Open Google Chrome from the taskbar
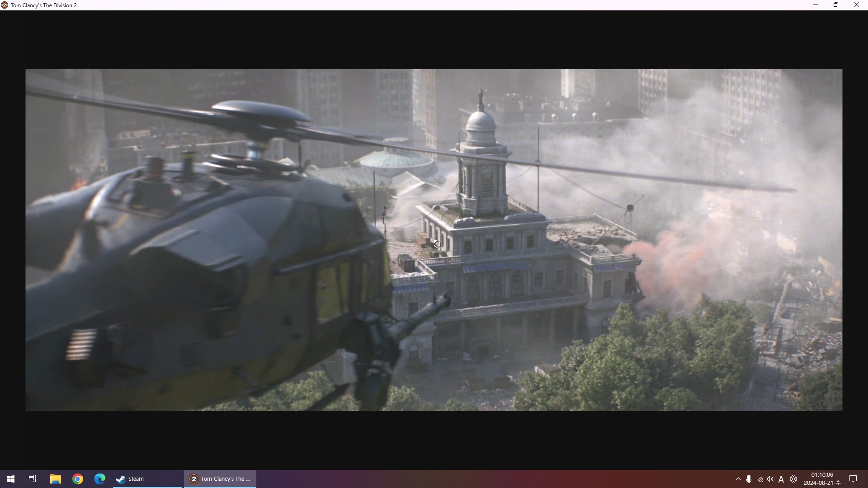 click(x=78, y=479)
